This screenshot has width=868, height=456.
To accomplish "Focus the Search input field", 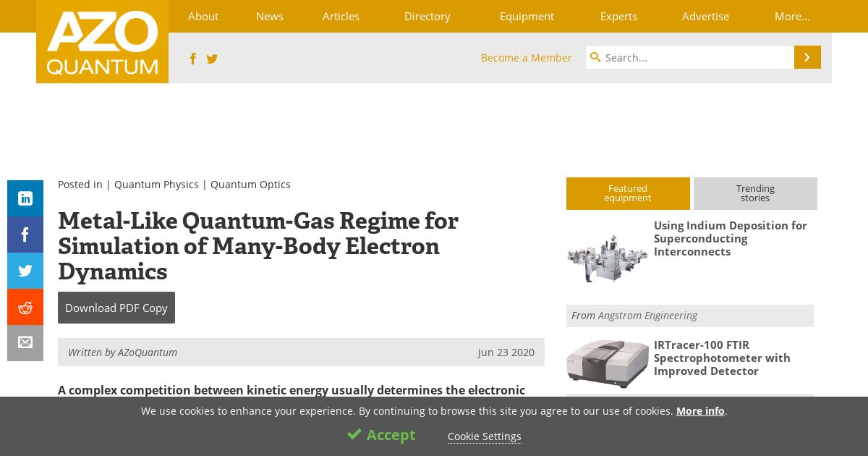I will click(690, 57).
